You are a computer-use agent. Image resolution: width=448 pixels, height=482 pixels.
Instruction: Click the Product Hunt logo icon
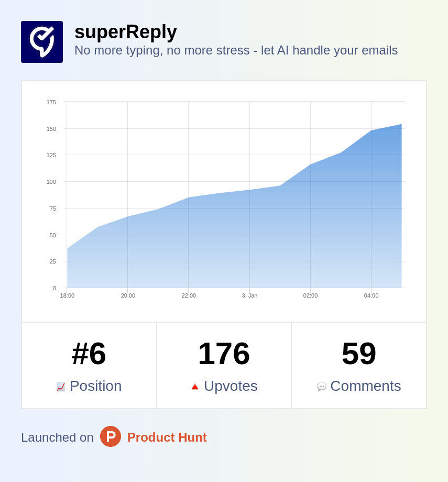(x=111, y=436)
